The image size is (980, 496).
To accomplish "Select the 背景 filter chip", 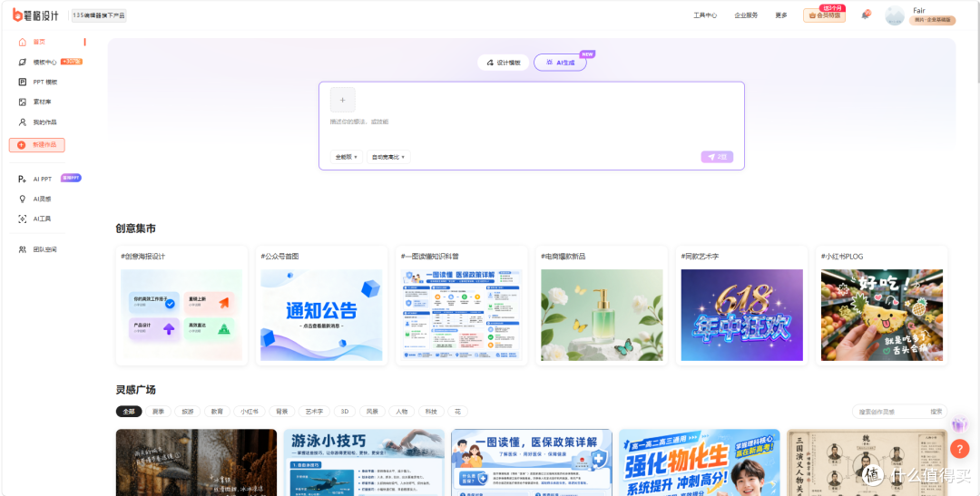I will pos(282,412).
